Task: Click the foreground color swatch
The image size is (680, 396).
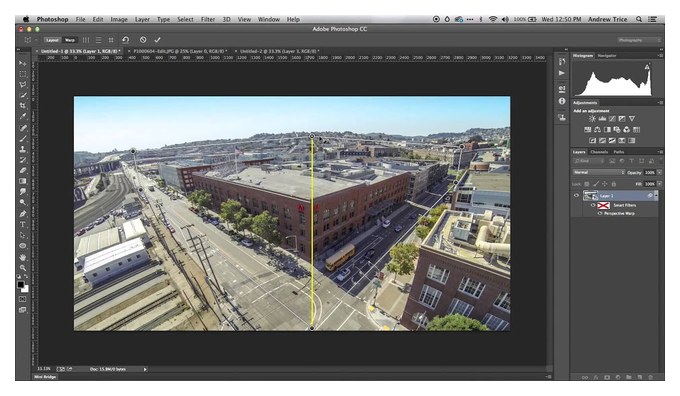Action: click(20, 285)
